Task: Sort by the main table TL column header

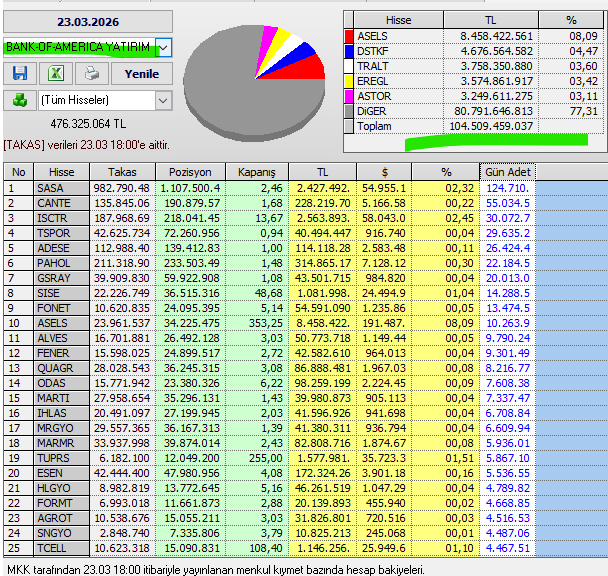Action: pyautogui.click(x=322, y=172)
